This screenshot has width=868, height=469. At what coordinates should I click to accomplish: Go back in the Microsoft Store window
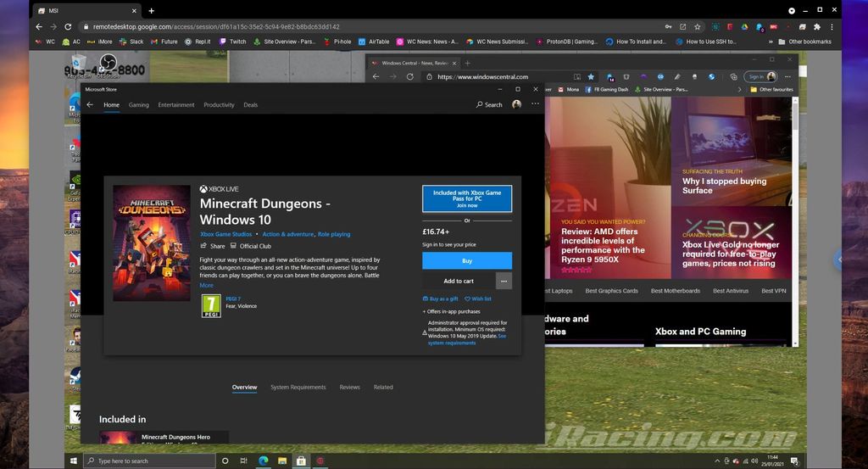[x=90, y=104]
